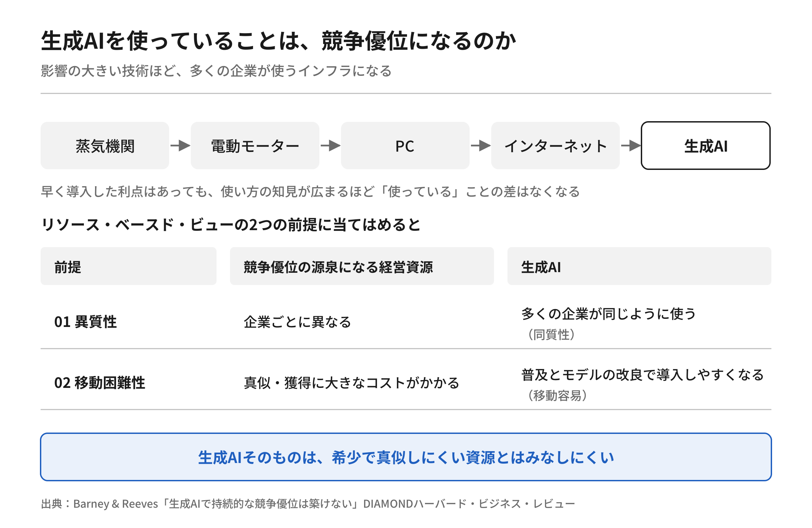Click the cell 企業ごとに異なる
Image resolution: width=812 pixels, height=528 pixels.
pyautogui.click(x=297, y=322)
